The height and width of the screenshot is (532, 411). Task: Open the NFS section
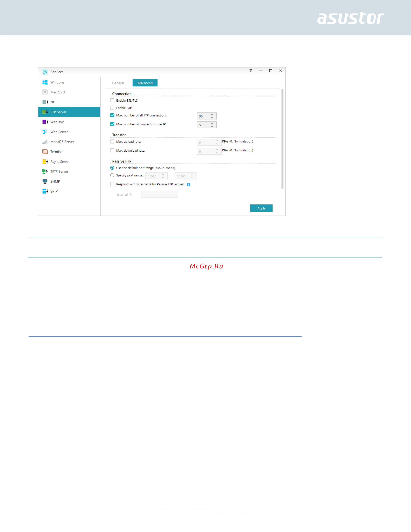[69, 102]
